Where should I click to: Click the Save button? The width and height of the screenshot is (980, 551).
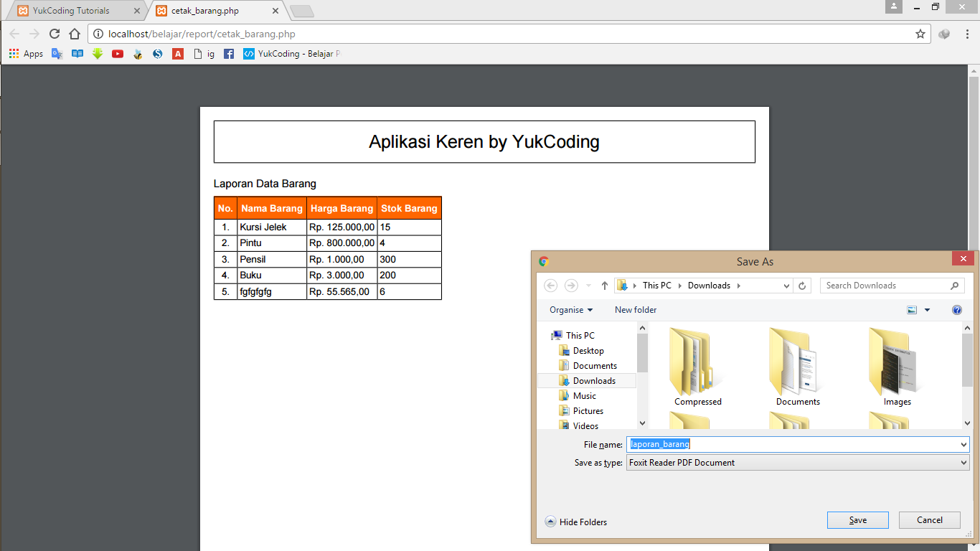(857, 519)
